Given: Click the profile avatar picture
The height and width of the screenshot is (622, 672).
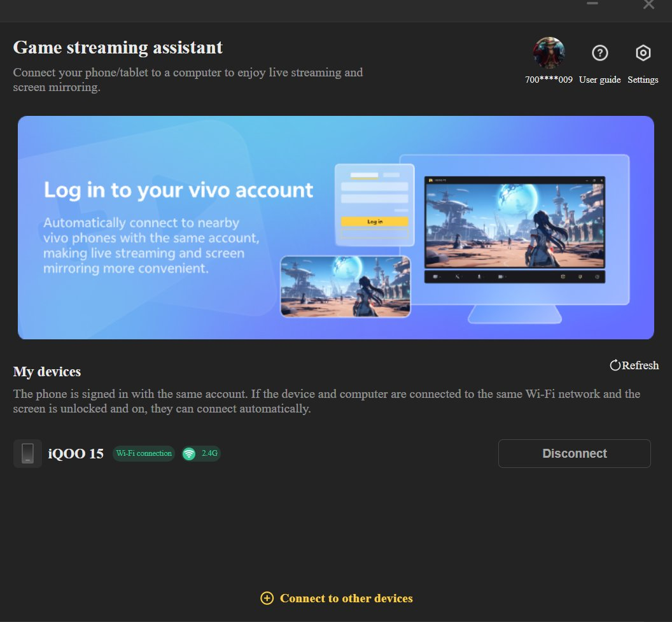Looking at the screenshot, I should click(549, 53).
